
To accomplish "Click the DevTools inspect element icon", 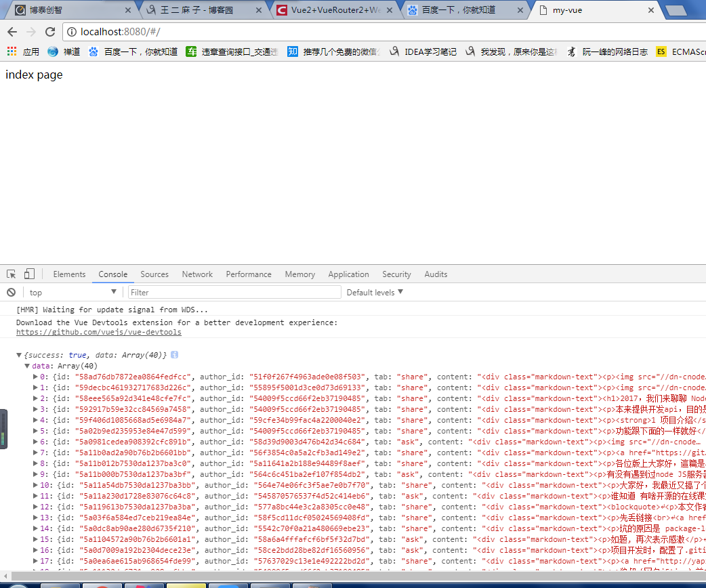I will (12, 274).
